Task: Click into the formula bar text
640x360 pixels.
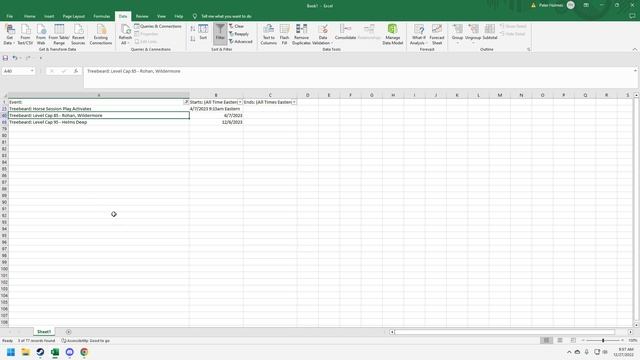Action: pos(133,71)
